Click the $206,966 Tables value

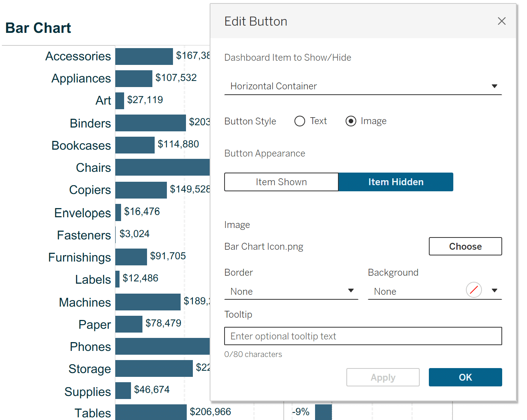210,412
